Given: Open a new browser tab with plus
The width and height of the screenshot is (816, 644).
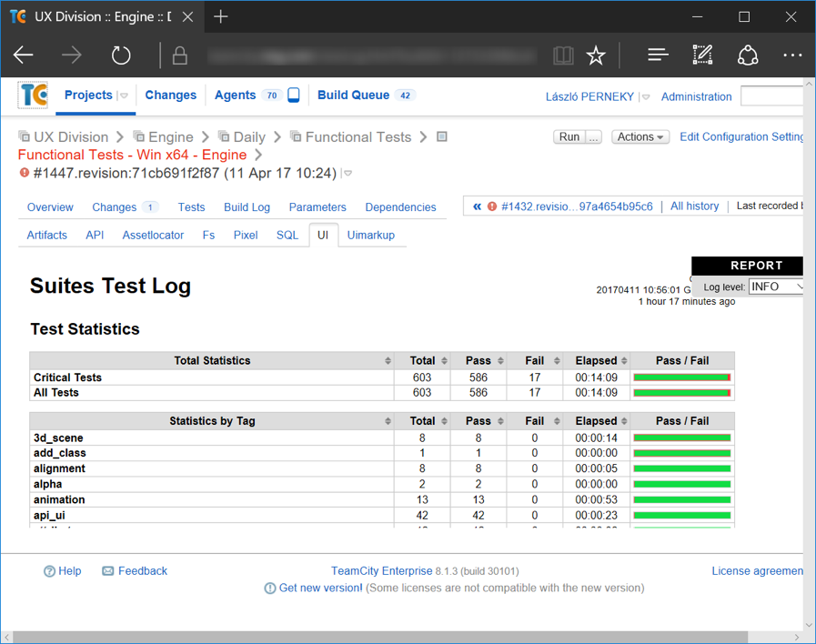Looking at the screenshot, I should click(x=221, y=16).
